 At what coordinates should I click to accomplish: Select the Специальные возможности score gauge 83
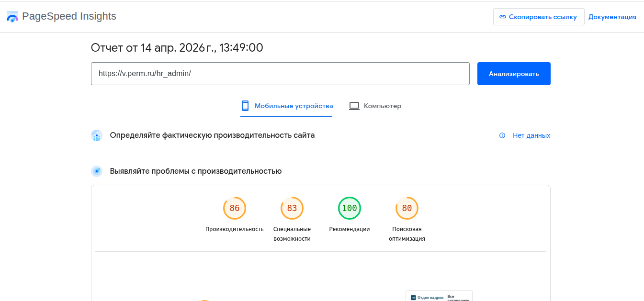(x=292, y=208)
